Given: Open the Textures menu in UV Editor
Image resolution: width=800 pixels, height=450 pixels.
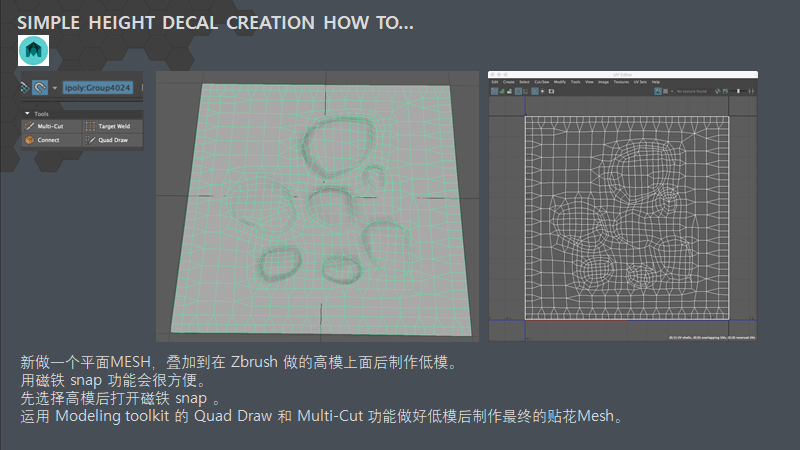Looking at the screenshot, I should click(620, 82).
